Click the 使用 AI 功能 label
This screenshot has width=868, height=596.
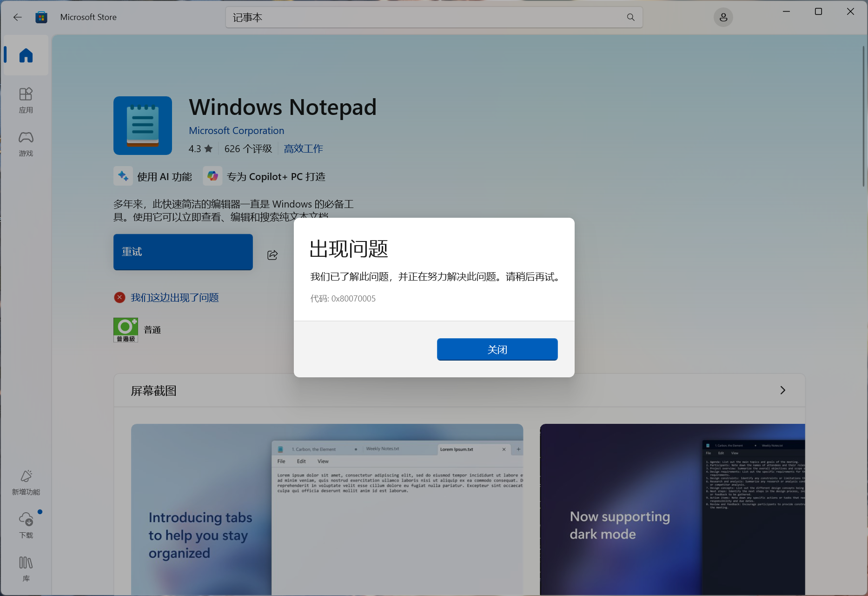tap(165, 177)
